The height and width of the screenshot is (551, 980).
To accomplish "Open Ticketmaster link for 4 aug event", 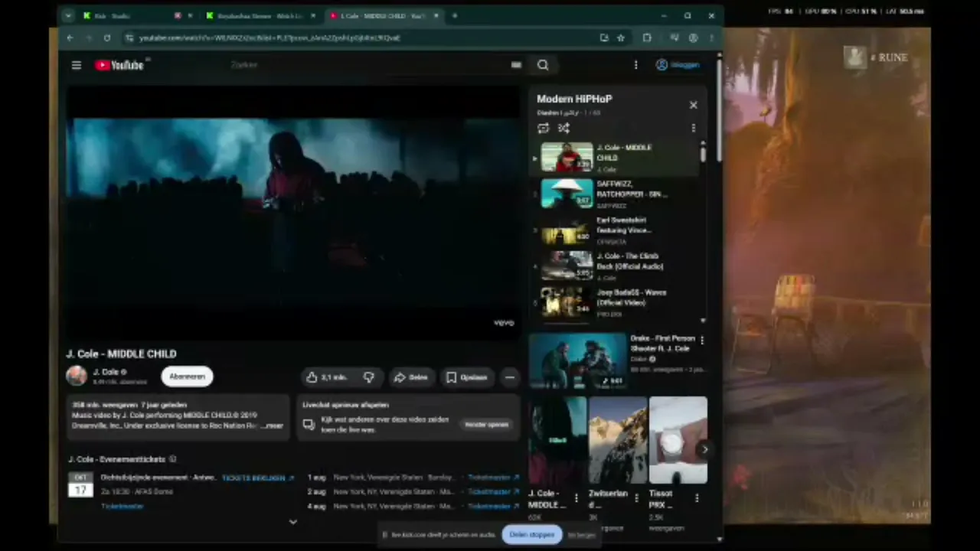I will click(493, 507).
